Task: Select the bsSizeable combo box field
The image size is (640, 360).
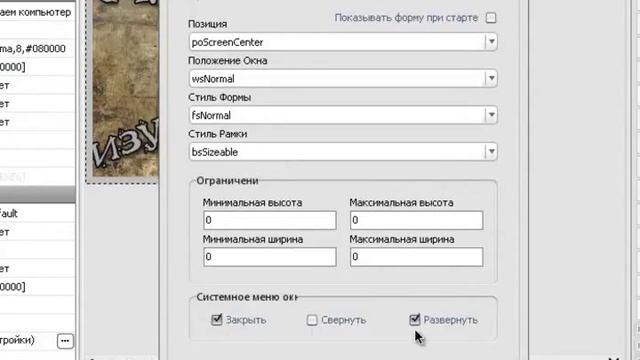Action: tap(343, 152)
